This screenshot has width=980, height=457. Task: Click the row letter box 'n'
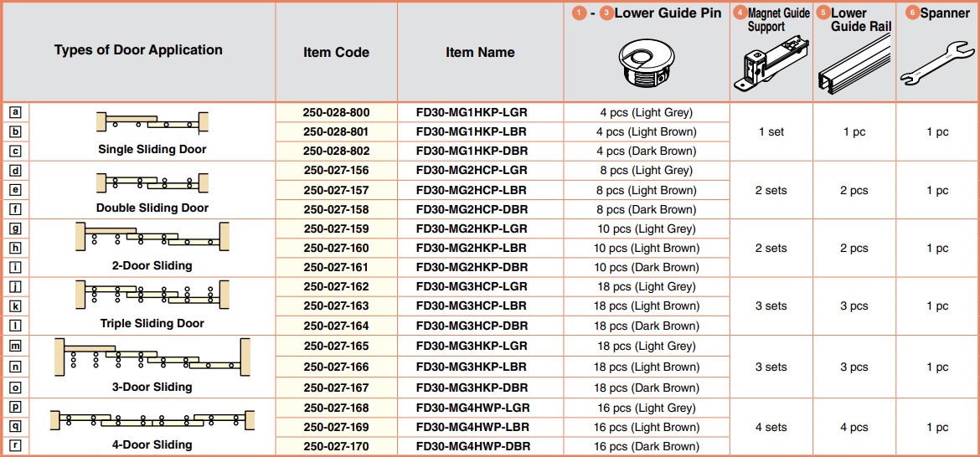tap(16, 367)
